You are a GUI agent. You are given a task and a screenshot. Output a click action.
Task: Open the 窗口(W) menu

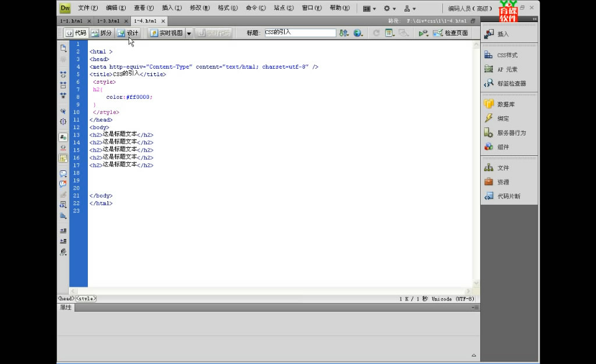click(312, 8)
